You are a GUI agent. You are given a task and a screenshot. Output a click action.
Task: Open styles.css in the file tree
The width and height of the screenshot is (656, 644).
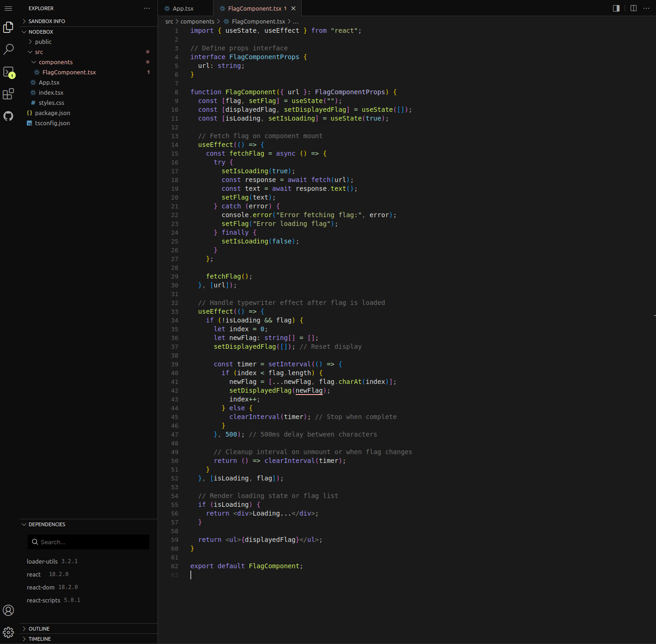click(x=88, y=103)
